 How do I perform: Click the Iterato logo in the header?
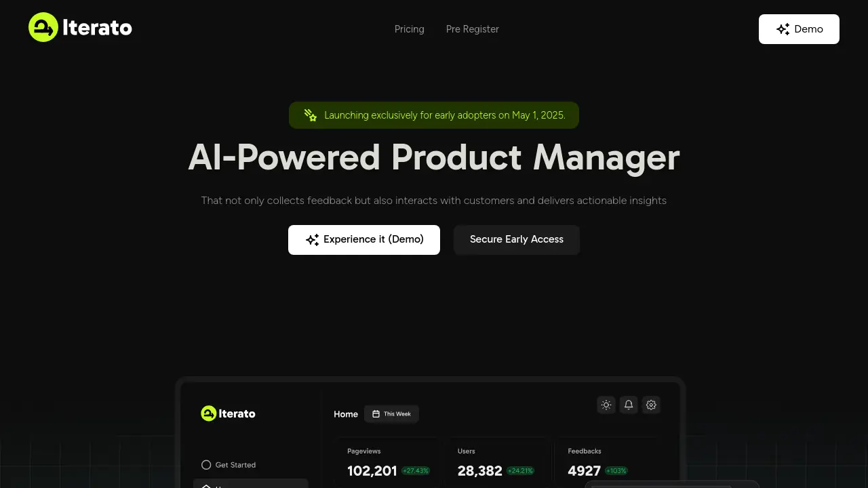coord(80,27)
